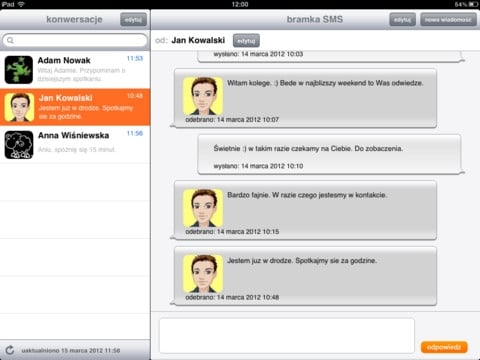Click Adam Nowak's green frog avatar

pyautogui.click(x=19, y=70)
